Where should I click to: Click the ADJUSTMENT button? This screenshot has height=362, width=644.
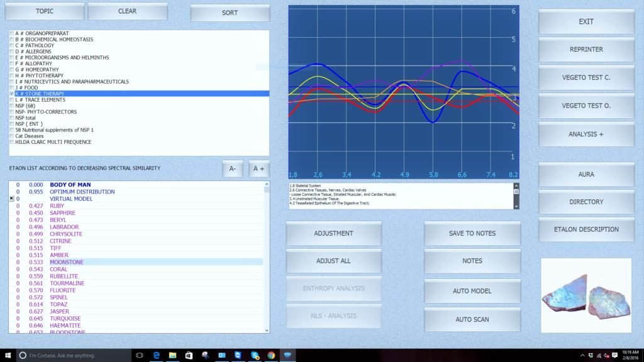click(333, 233)
